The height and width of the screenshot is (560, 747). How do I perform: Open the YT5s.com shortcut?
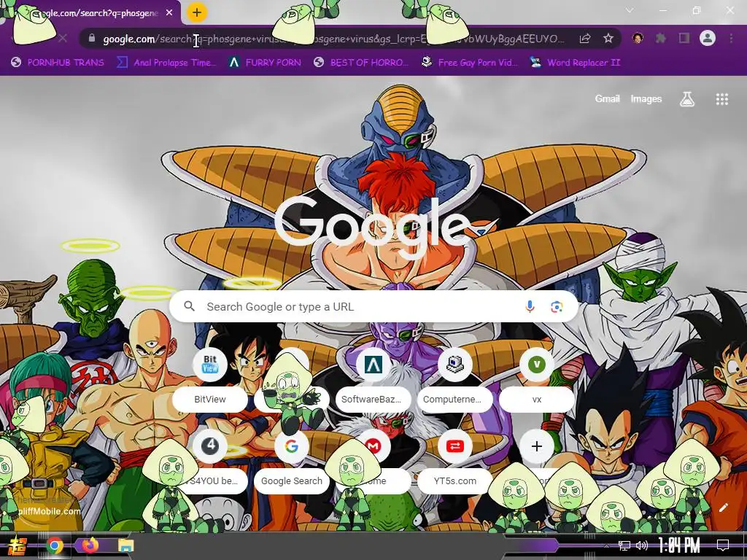pyautogui.click(x=455, y=461)
